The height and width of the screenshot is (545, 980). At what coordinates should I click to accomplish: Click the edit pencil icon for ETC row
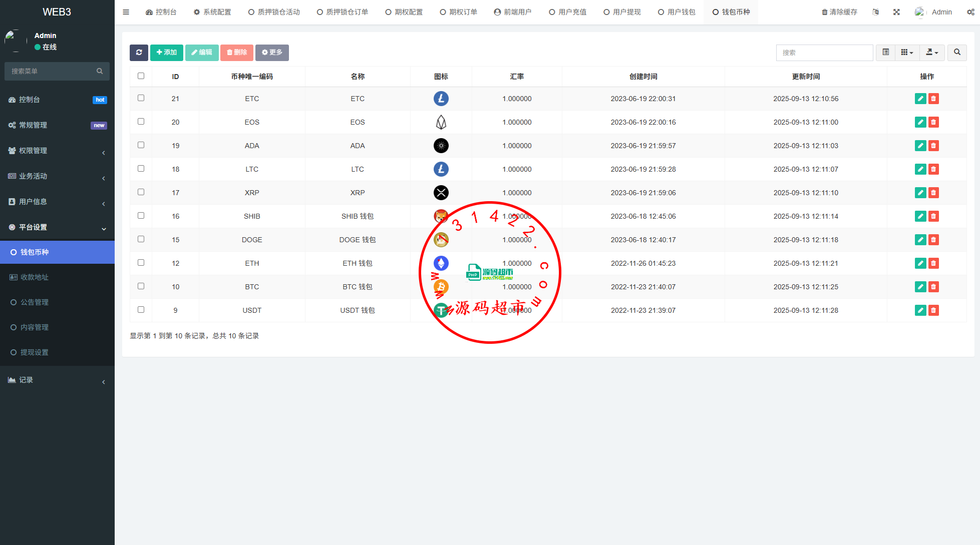(x=920, y=99)
